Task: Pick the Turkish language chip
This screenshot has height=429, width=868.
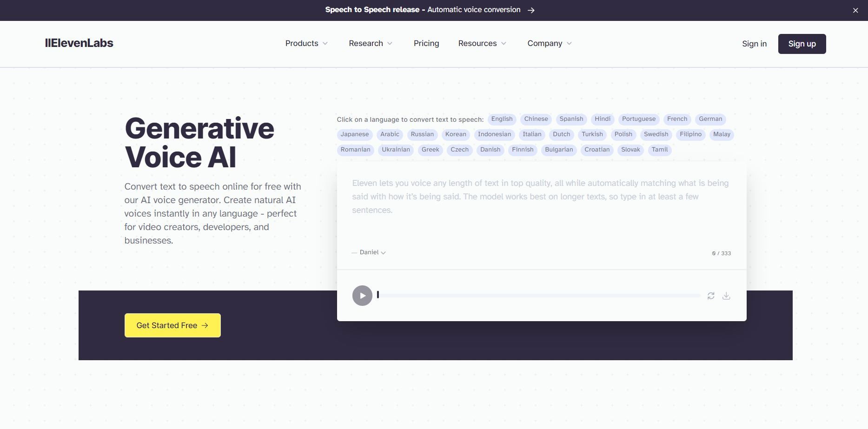Action: click(592, 134)
